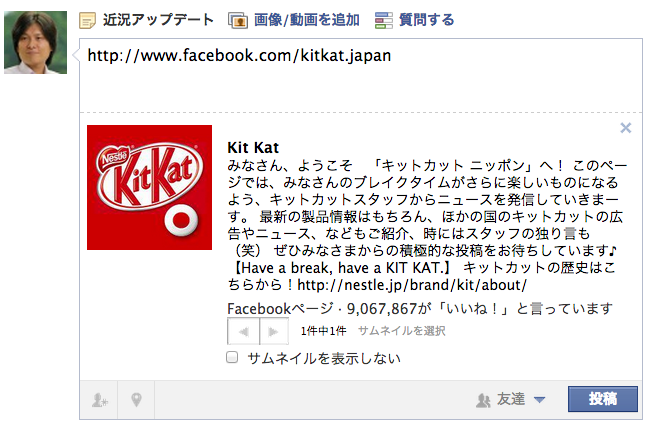Image resolution: width=650 pixels, height=429 pixels.
Task: Remove the link preview with X
Action: (x=626, y=128)
